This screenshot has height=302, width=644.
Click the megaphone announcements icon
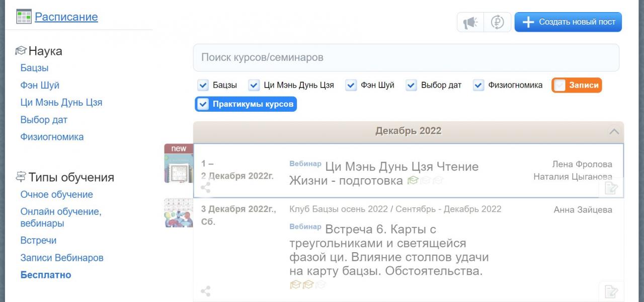tap(470, 22)
